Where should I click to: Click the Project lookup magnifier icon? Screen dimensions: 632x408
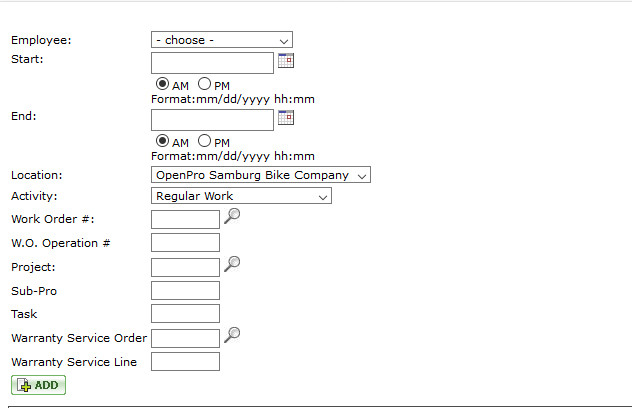click(x=232, y=264)
